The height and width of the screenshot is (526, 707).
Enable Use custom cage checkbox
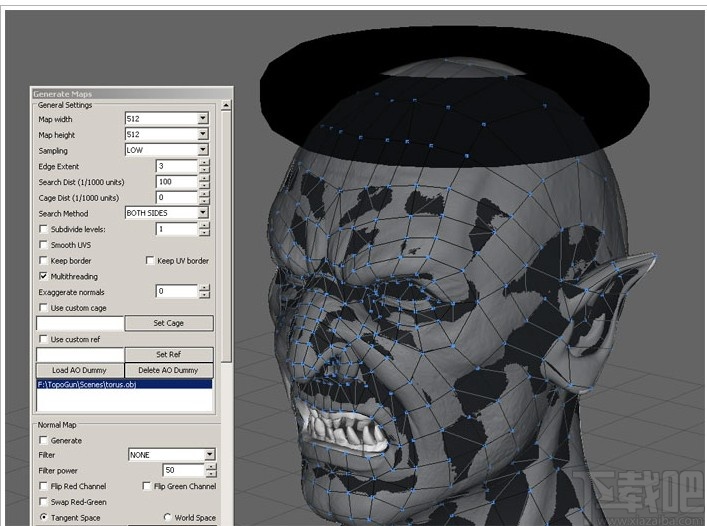pyautogui.click(x=43, y=308)
